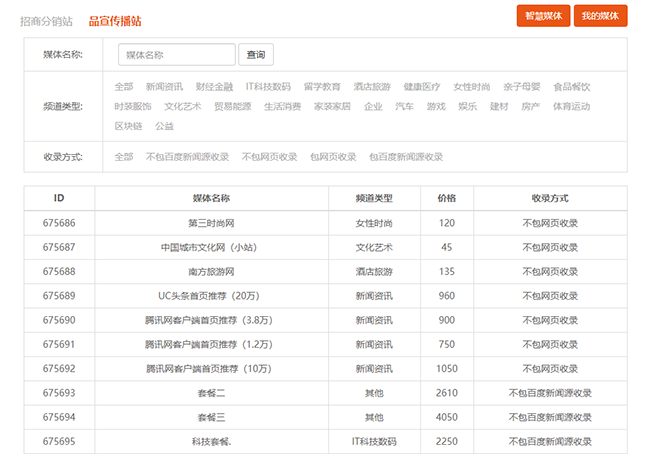Click IT科技数码 cell in 科技套餐 row
Viewport: 650px width, 454px height.
374,442
